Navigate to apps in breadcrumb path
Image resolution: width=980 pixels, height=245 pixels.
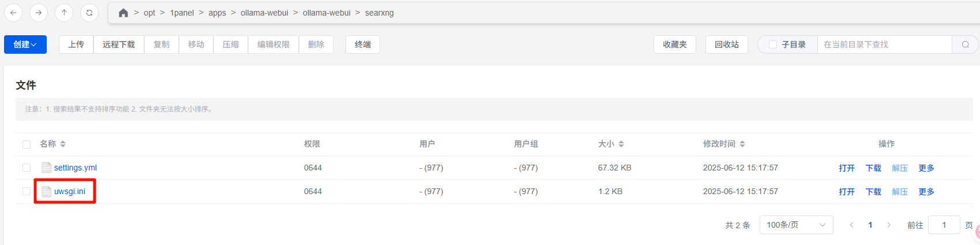(x=217, y=13)
